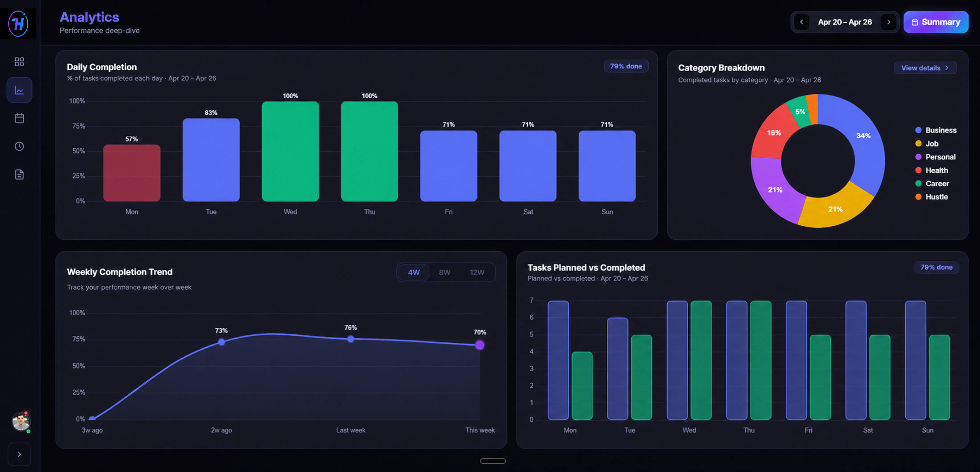Open the clock history icon in sidebar
The width and height of the screenshot is (980, 472).
(x=19, y=146)
